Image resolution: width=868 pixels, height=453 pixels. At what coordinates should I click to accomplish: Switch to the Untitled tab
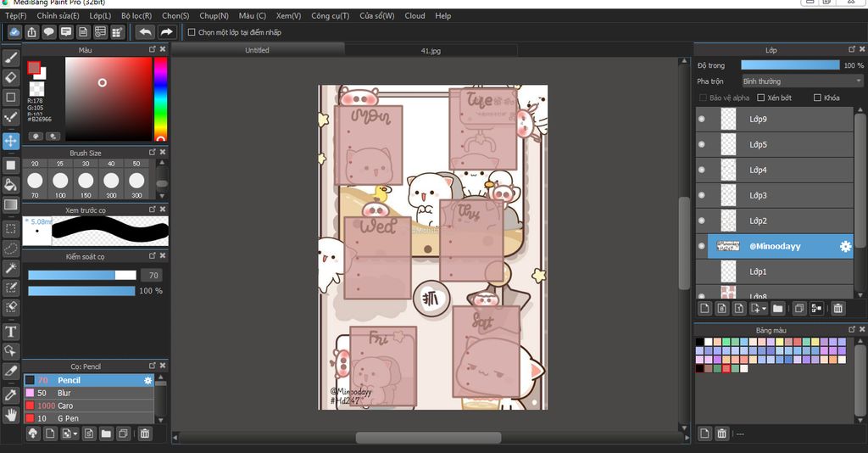(x=258, y=50)
